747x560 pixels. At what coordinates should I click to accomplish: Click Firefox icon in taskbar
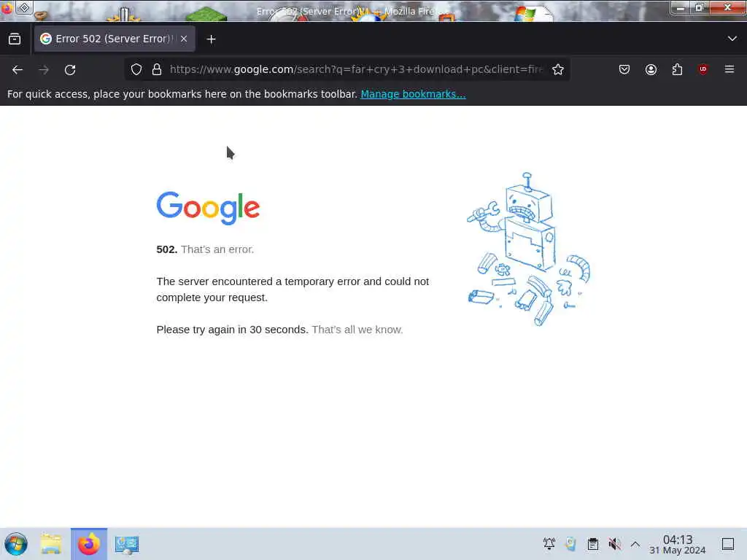coord(89,544)
